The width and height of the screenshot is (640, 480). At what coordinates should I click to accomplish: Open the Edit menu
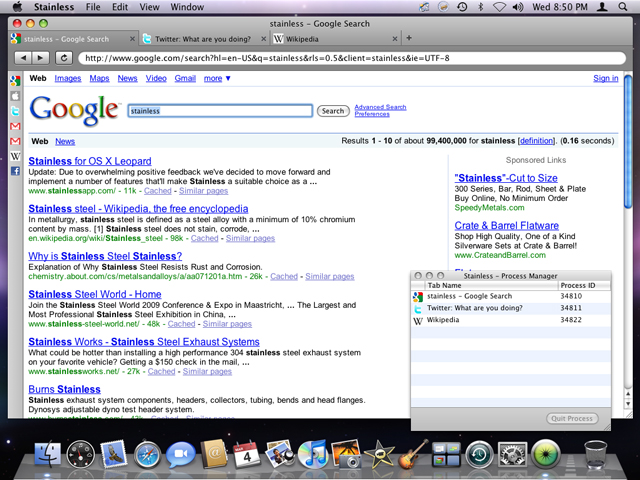click(x=120, y=7)
